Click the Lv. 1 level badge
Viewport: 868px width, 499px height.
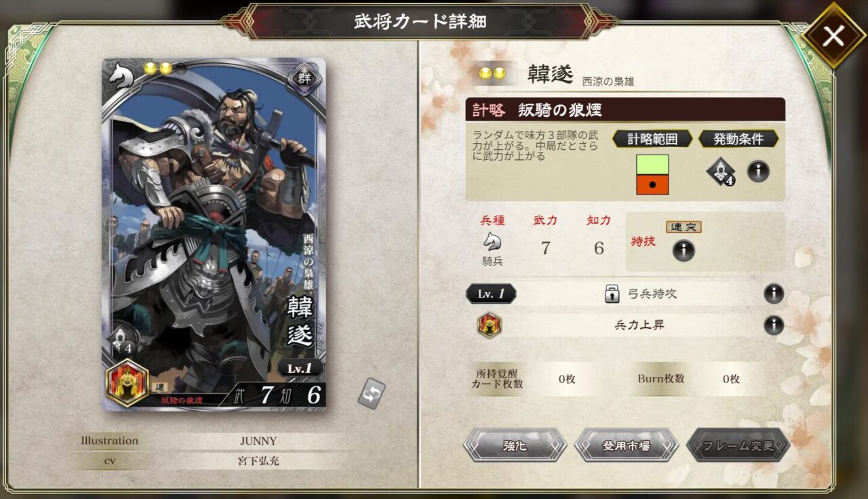pyautogui.click(x=491, y=294)
